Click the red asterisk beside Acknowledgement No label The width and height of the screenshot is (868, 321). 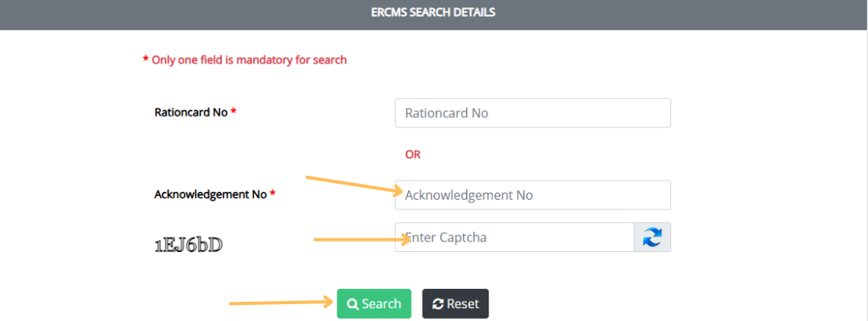point(272,194)
